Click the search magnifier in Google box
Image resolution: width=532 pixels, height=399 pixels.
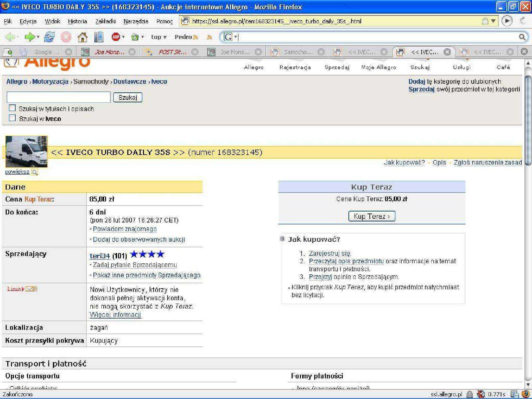click(x=522, y=37)
